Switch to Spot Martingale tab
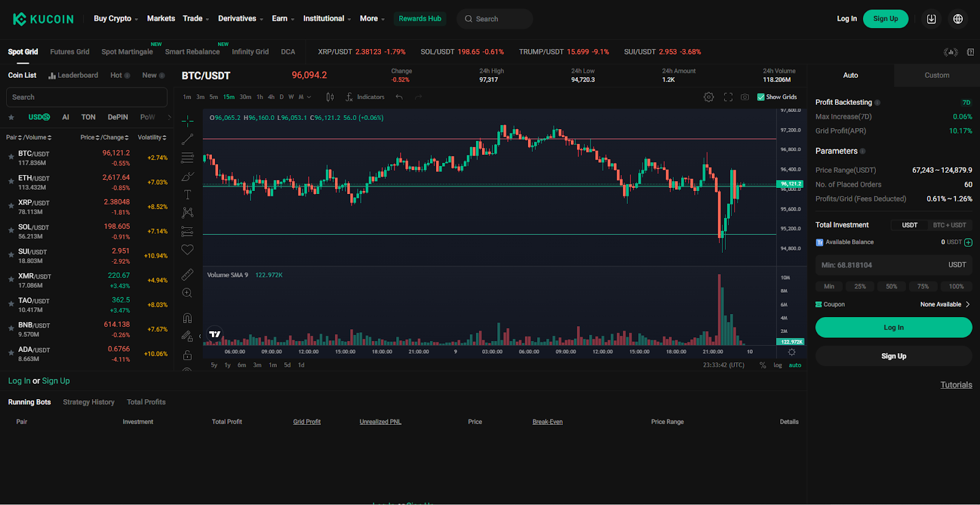The width and height of the screenshot is (980, 505). (127, 52)
